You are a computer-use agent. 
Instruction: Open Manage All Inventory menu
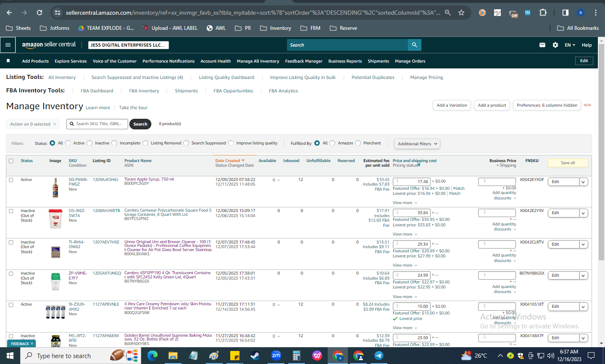[258, 61]
